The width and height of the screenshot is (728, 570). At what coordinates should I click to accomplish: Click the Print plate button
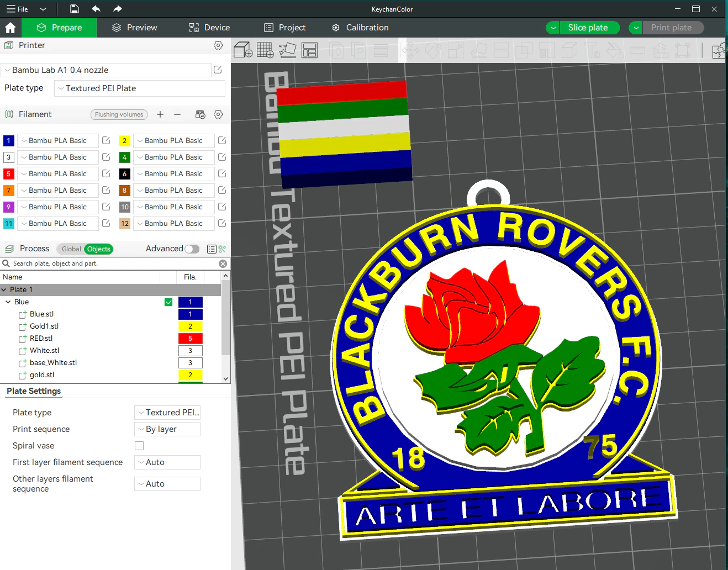673,28
